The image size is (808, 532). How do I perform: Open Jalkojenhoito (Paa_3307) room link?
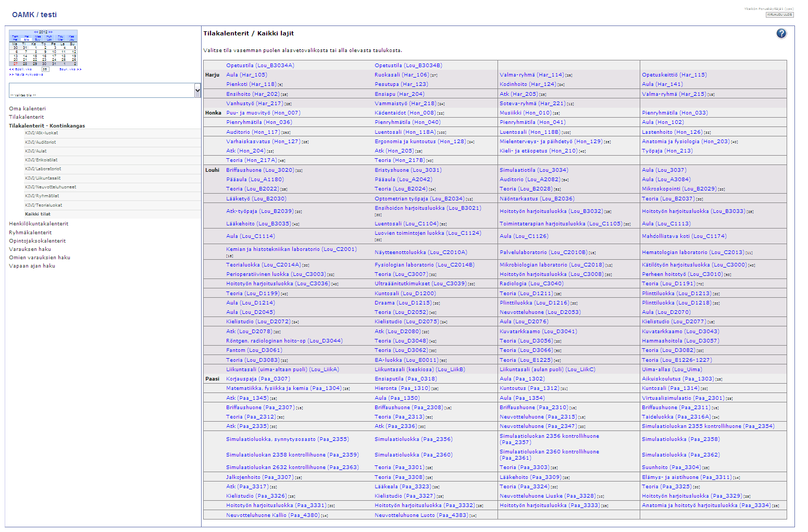click(259, 477)
